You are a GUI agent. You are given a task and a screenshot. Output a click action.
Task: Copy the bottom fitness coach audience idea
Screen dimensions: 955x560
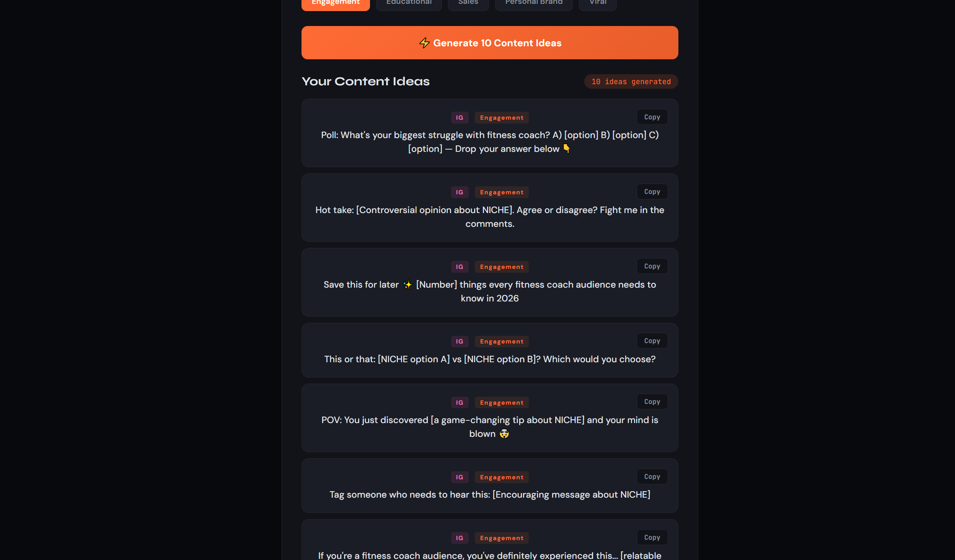(652, 537)
